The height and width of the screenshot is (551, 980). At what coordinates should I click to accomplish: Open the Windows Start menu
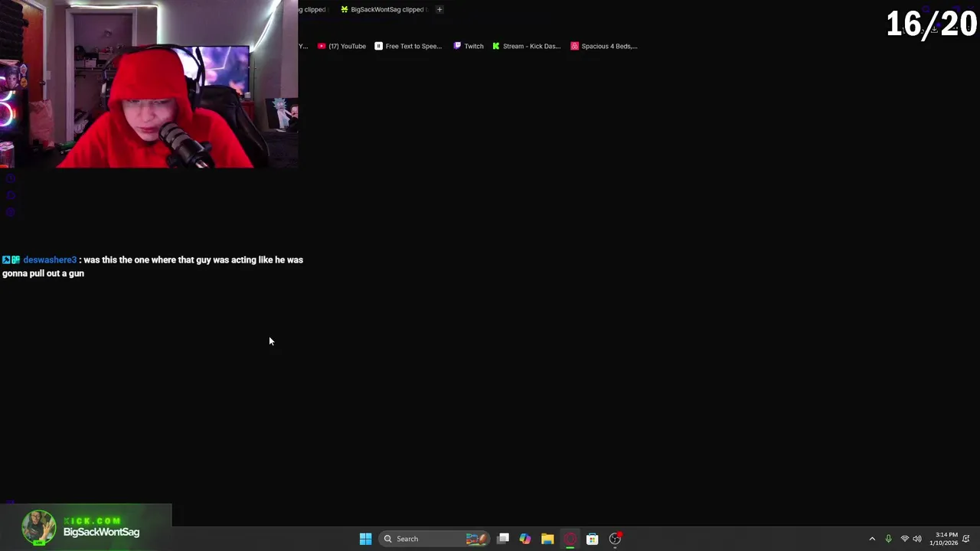coord(365,539)
